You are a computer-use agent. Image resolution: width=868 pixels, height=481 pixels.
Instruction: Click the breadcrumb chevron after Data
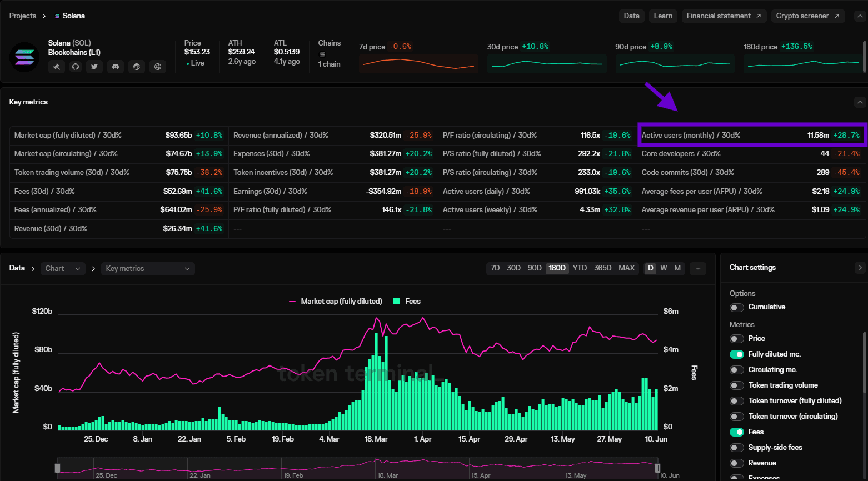33,269
